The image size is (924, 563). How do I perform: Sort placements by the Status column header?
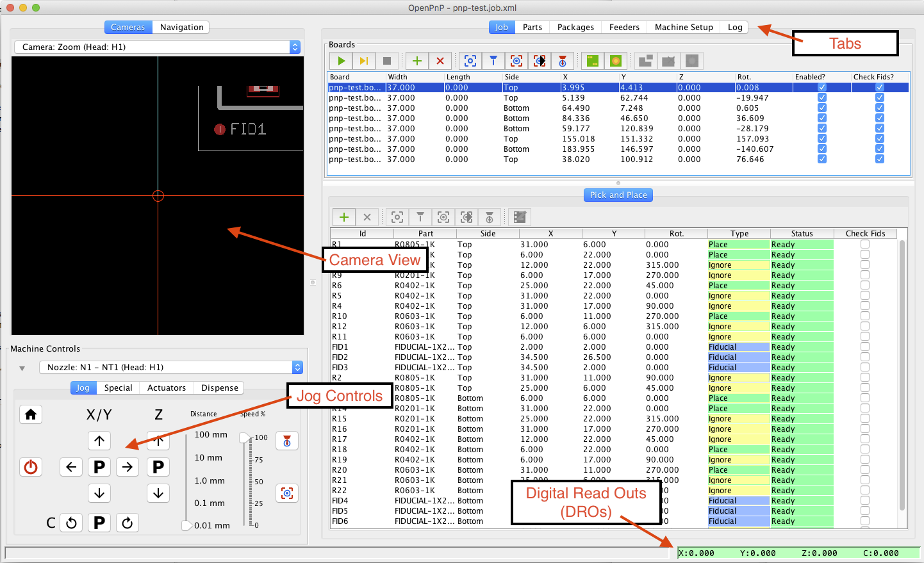click(802, 234)
